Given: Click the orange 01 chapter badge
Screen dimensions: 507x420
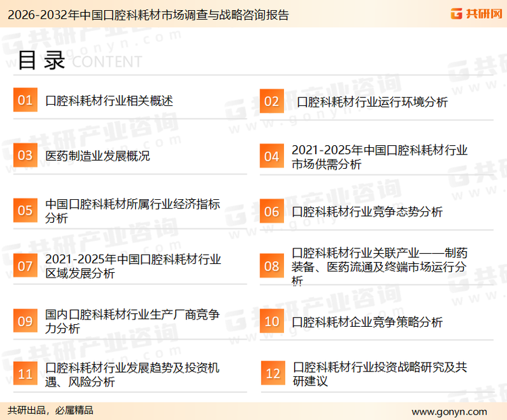Looking at the screenshot, I should point(25,100).
